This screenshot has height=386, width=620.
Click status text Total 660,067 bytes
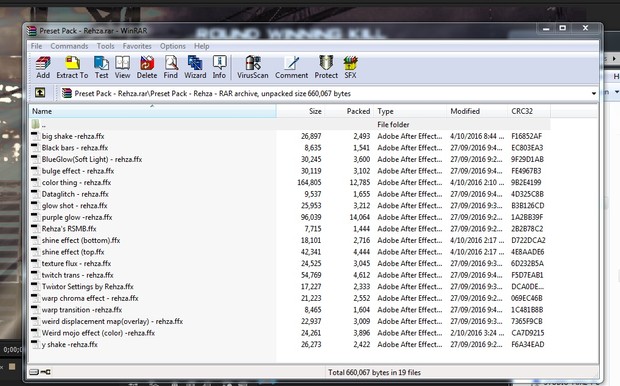coord(374,372)
